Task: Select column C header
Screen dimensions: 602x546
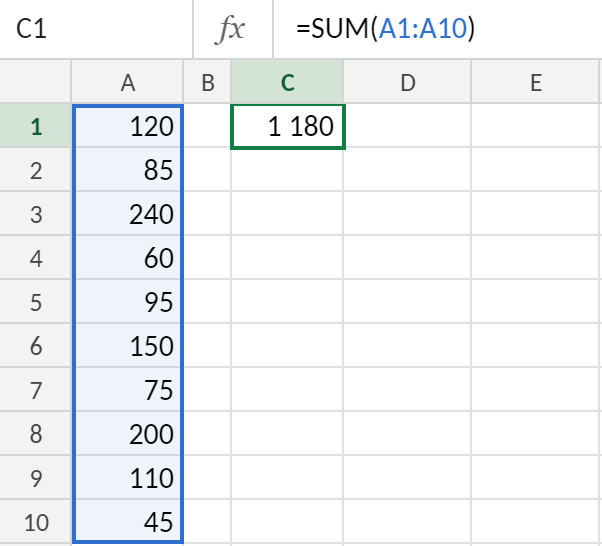Action: click(287, 82)
